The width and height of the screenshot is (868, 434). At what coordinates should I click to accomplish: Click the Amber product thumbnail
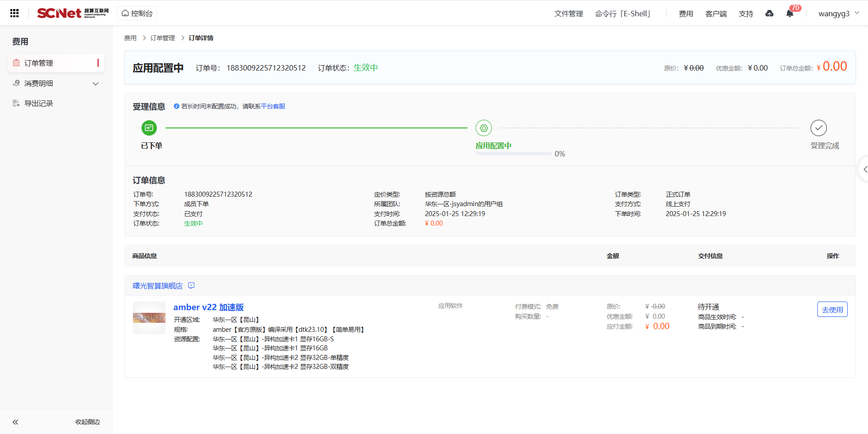[x=149, y=318]
